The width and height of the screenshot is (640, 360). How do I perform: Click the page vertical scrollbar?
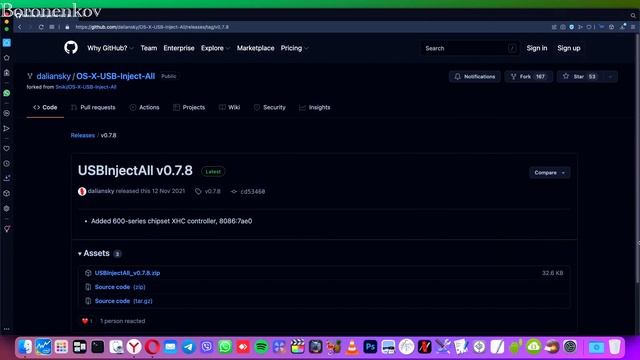(637, 157)
